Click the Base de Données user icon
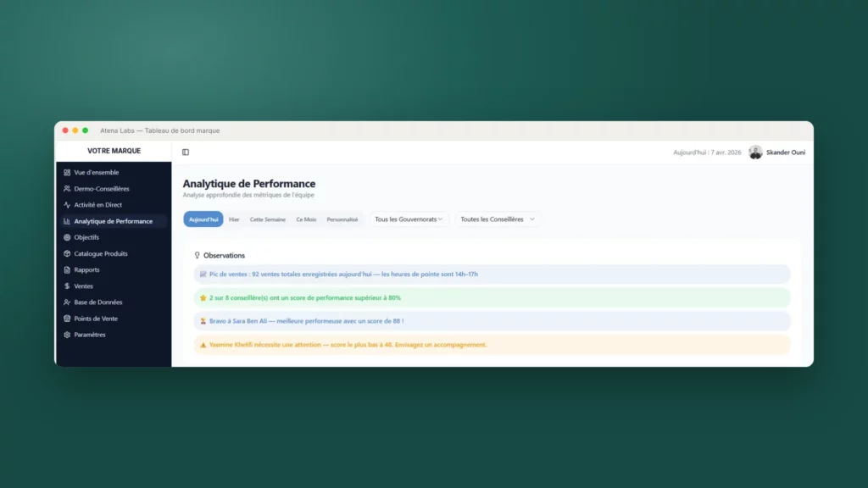The width and height of the screenshot is (868, 488). (67, 302)
